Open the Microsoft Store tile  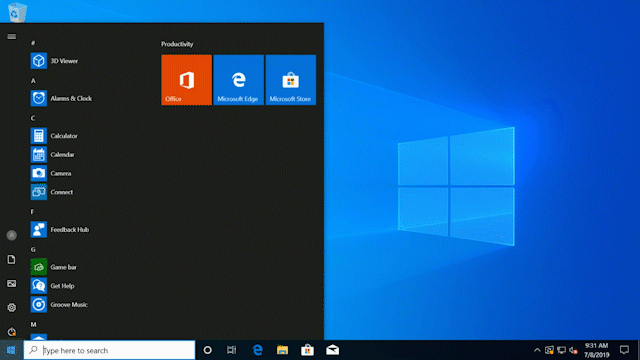pos(291,80)
